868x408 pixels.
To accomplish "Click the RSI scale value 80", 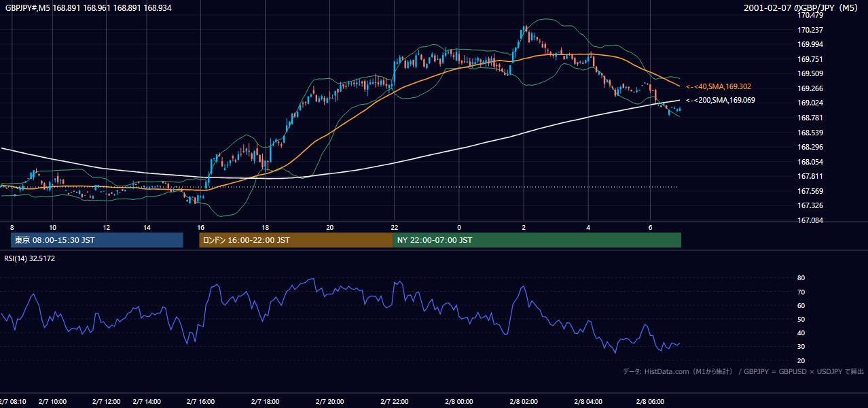I will (x=801, y=278).
